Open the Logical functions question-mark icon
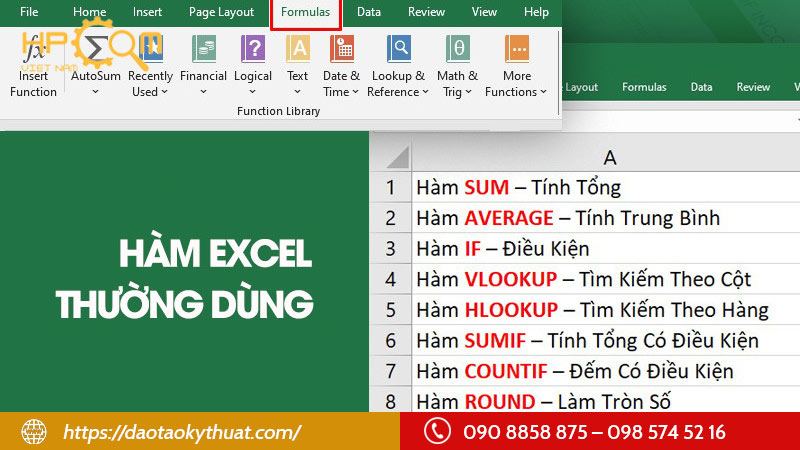800x450 pixels. [x=253, y=49]
